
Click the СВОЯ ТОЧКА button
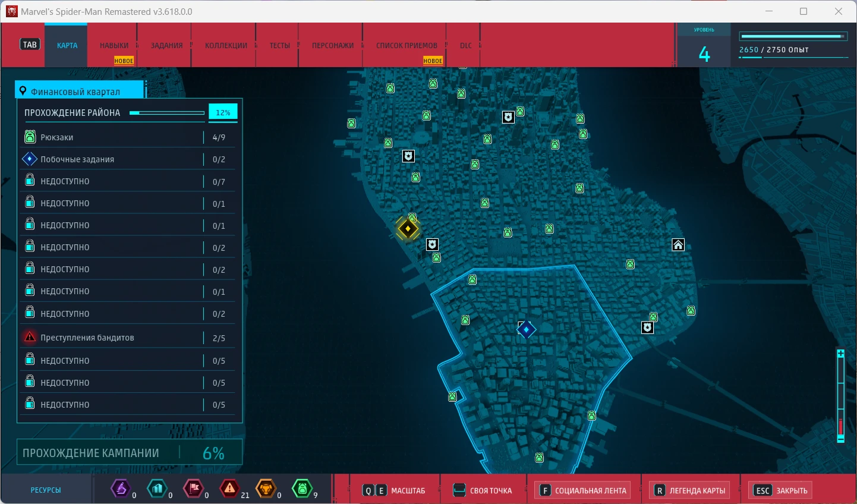coord(483,490)
